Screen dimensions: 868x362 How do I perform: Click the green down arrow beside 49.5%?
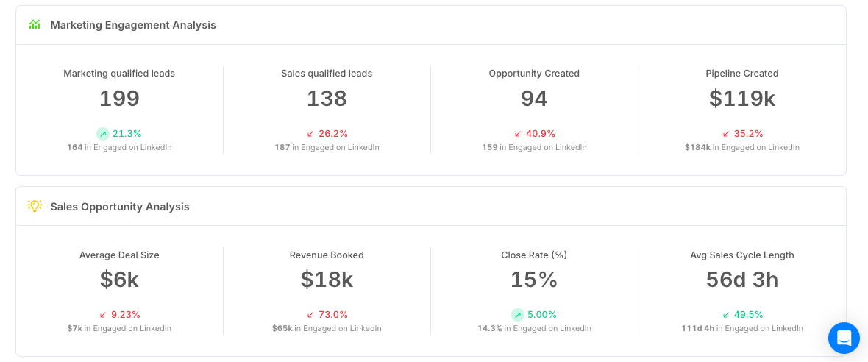(x=726, y=315)
